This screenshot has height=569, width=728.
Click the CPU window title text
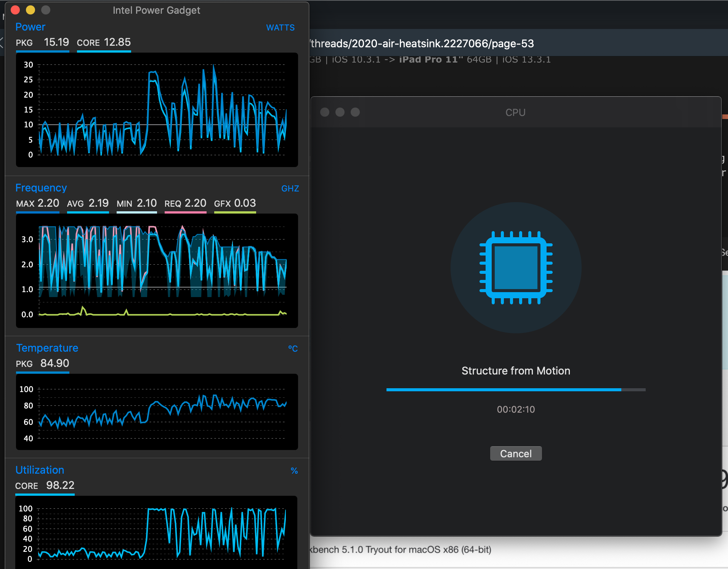point(515,113)
